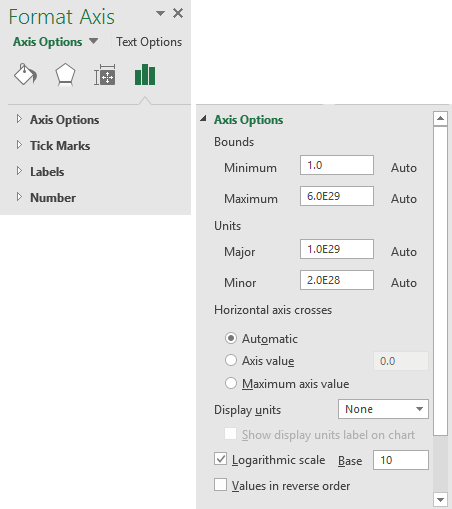Open the Display units dropdown
452x509 pixels.
383,409
